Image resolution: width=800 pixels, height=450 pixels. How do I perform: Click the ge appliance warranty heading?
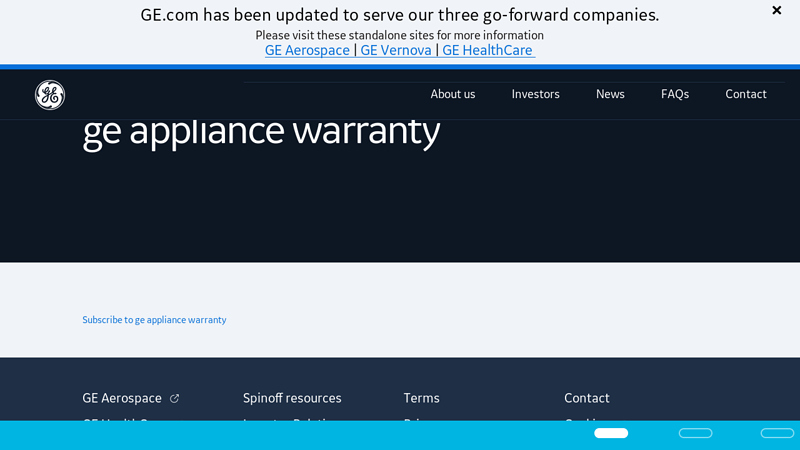(261, 134)
